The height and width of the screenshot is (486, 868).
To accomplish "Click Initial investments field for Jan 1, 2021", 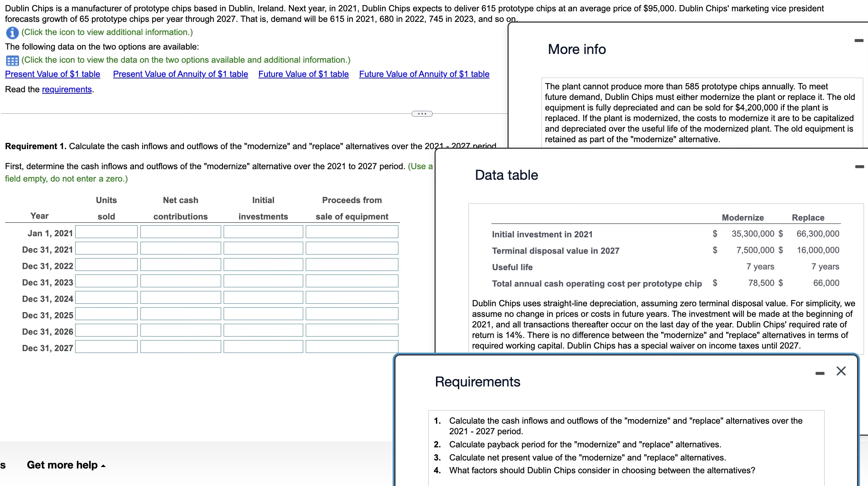I will tap(263, 232).
